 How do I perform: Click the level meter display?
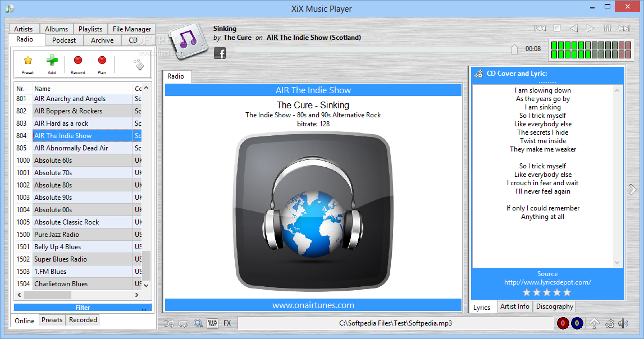(x=591, y=49)
